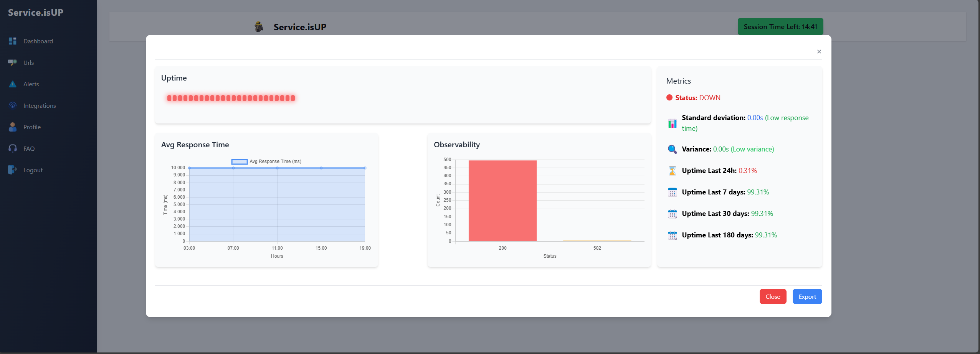This screenshot has height=354, width=980.
Task: Click the 19:00 data point on response chart
Action: (365, 168)
